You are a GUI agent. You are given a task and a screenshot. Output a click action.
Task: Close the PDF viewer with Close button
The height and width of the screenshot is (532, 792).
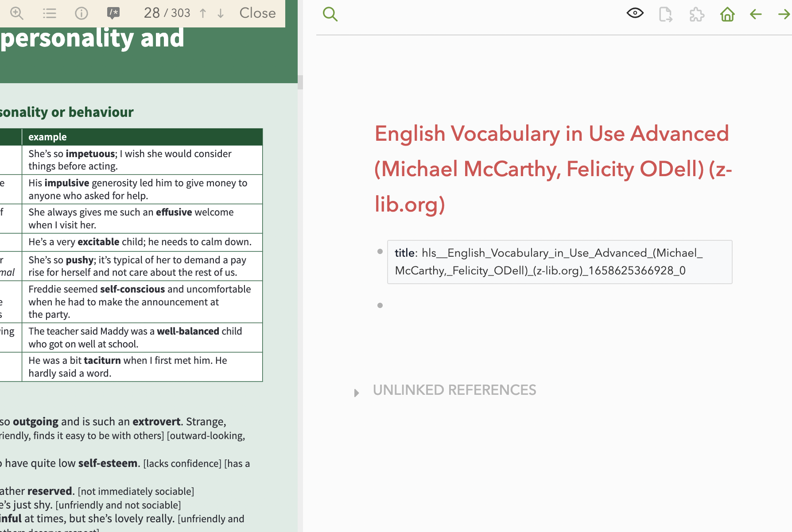click(x=257, y=13)
